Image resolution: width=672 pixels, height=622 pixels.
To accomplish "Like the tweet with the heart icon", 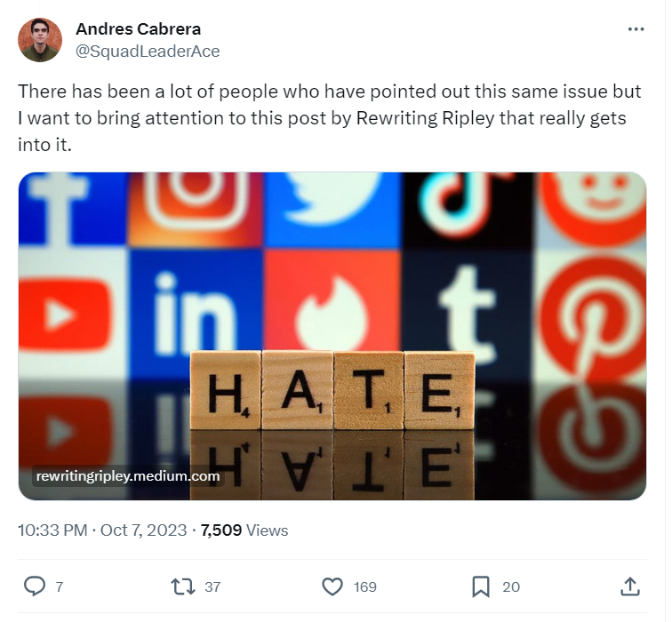I will (332, 586).
